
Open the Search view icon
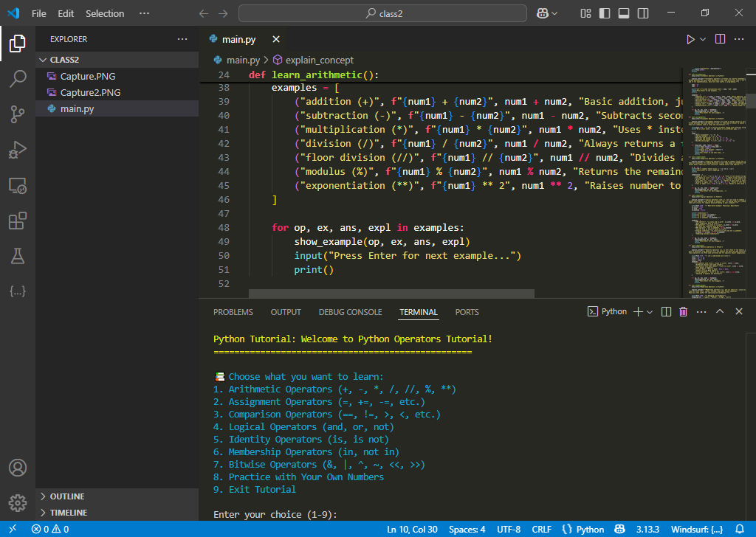click(x=18, y=78)
